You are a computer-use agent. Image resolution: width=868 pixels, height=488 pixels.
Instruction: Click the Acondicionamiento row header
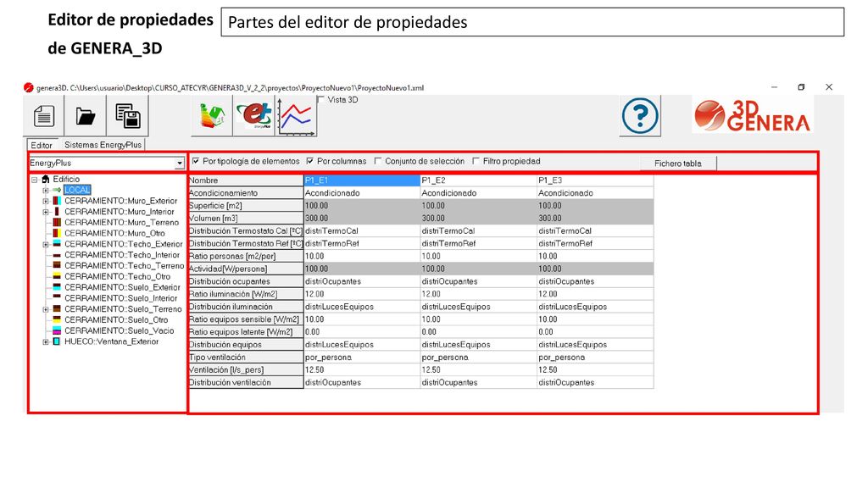click(246, 192)
